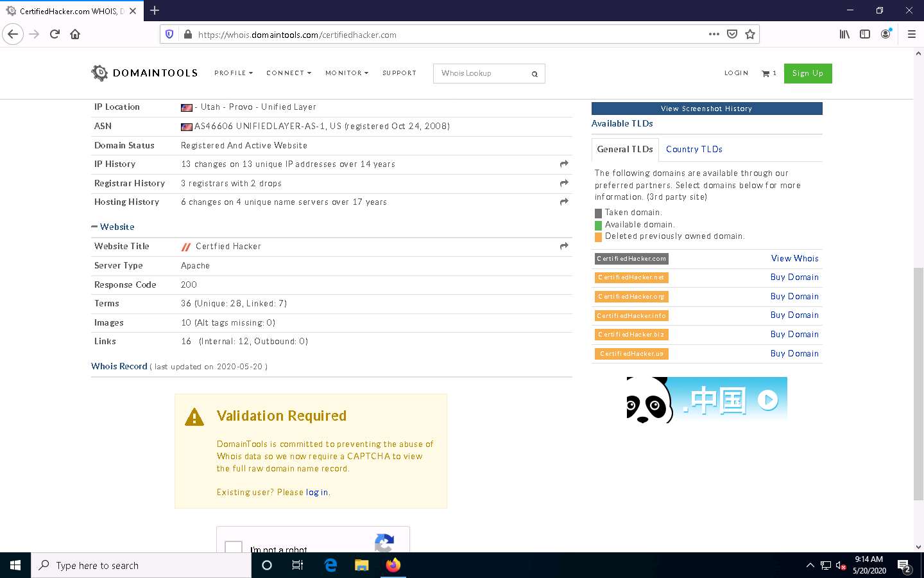This screenshot has height=578, width=924.
Task: Expand the CONNECT dropdown menu
Action: click(x=289, y=73)
